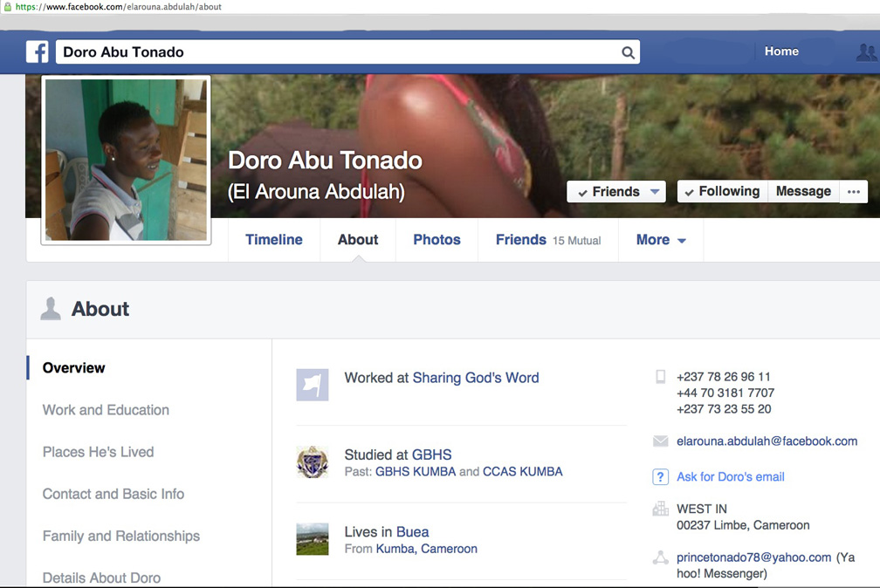Expand the More tab dropdown
880x588 pixels.
click(x=661, y=240)
